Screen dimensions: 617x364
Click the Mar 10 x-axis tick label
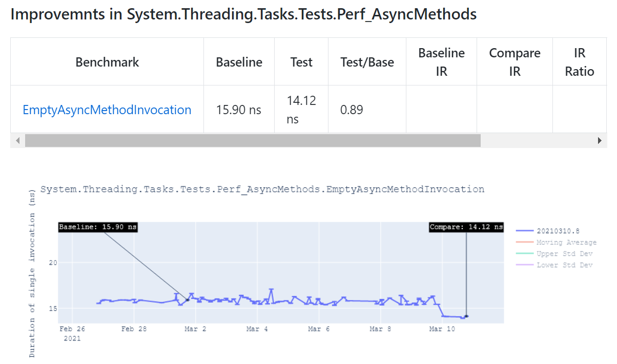[x=442, y=329]
